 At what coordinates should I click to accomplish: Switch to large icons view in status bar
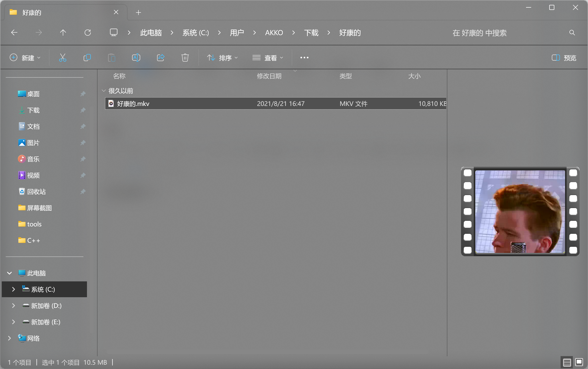579,362
